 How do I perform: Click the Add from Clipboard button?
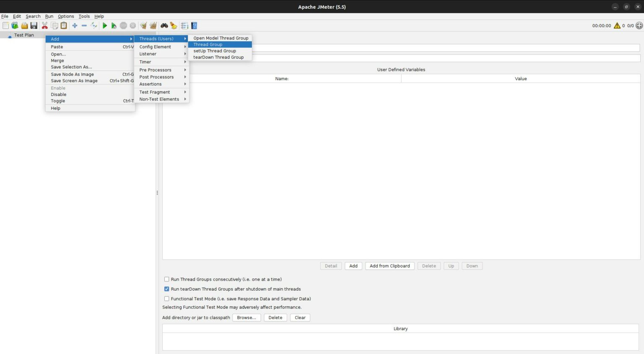point(390,266)
